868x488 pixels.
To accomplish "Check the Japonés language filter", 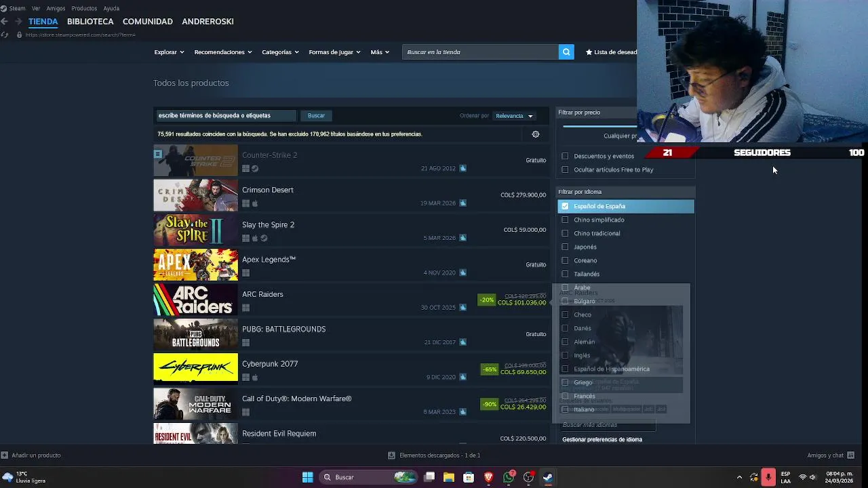I will [565, 247].
